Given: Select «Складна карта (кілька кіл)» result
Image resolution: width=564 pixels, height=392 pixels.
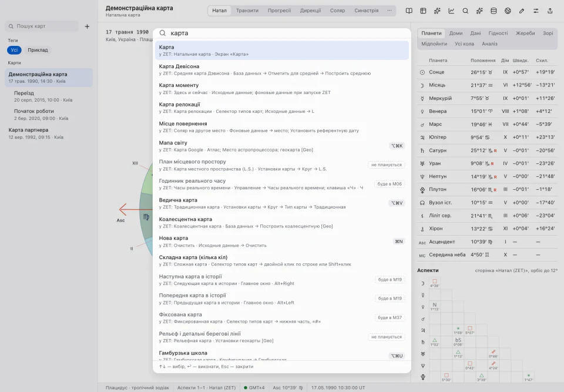Looking at the screenshot, I should click(282, 260).
